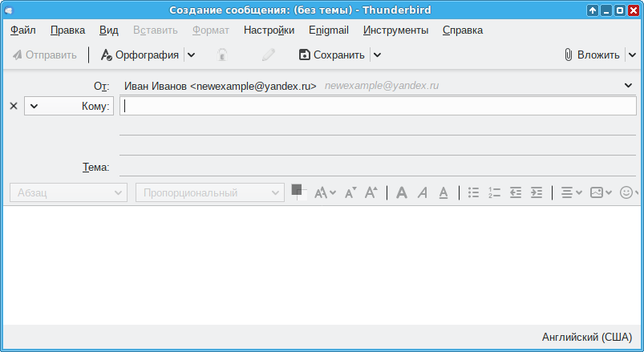Open the font size dropdown icon

[x=325, y=192]
